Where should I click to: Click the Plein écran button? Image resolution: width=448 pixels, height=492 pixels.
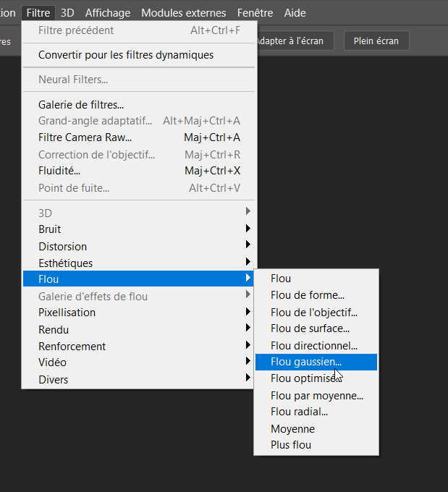pyautogui.click(x=376, y=41)
